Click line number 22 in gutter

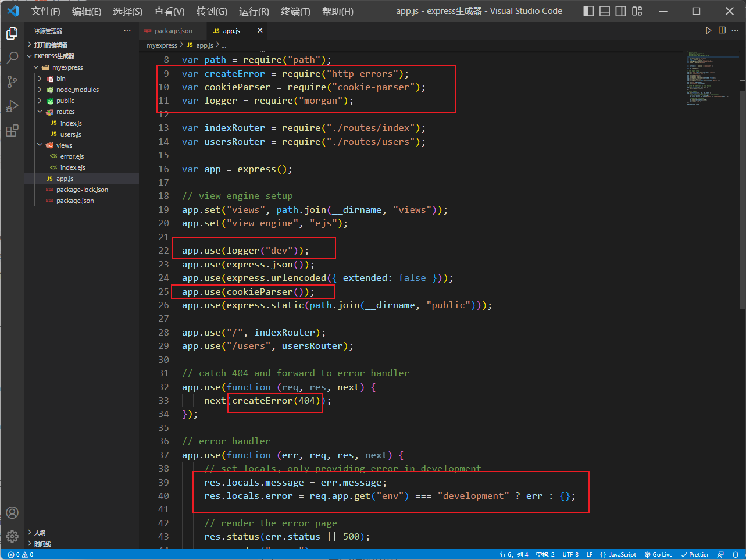point(164,251)
